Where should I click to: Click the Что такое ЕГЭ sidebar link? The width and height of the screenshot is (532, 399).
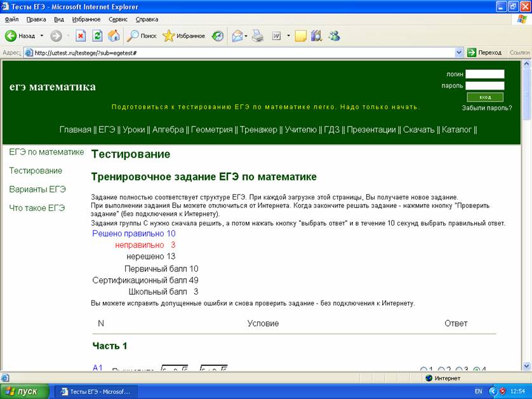(x=37, y=208)
